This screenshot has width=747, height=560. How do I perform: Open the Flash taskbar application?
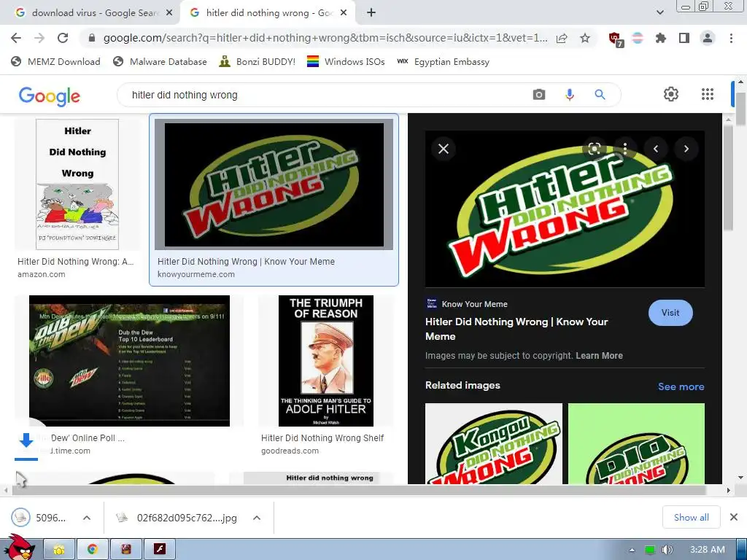click(x=160, y=550)
